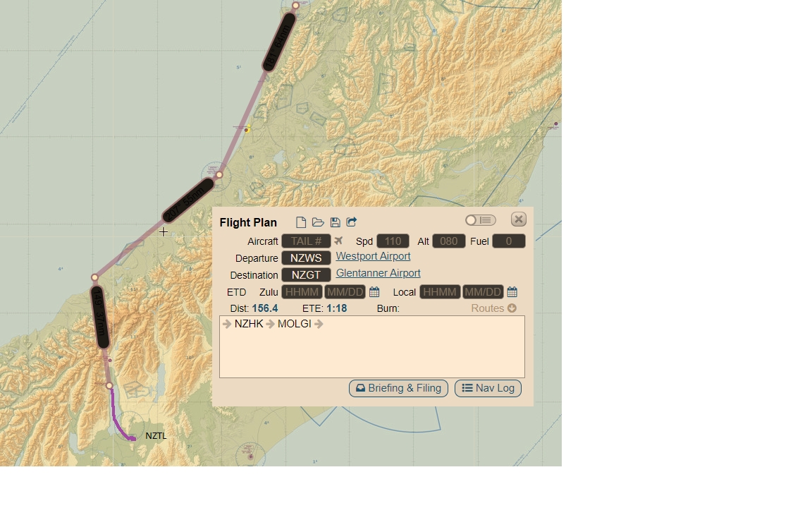Click the arrow after MOLGI in route
The width and height of the screenshot is (812, 508).
319,324
